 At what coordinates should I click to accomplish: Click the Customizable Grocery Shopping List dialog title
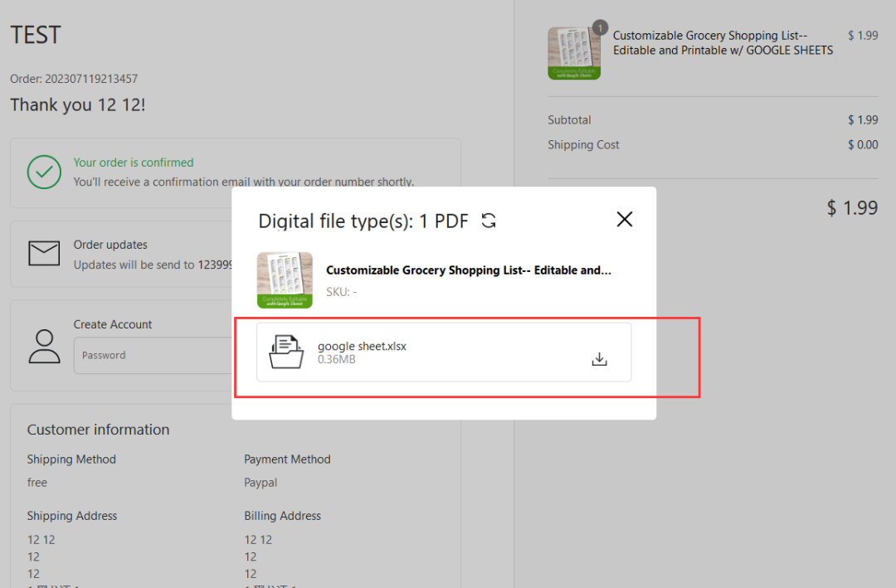pyautogui.click(x=469, y=270)
